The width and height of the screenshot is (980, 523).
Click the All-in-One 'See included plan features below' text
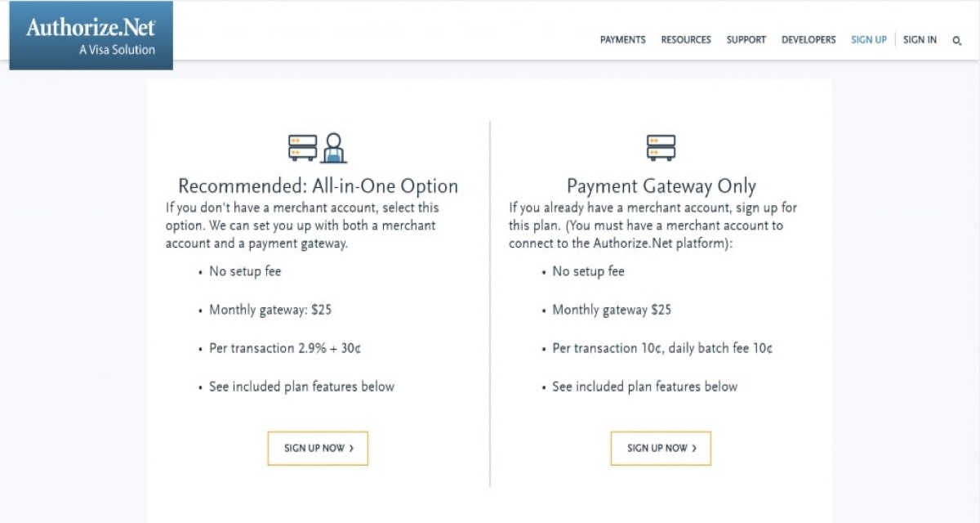click(x=301, y=387)
